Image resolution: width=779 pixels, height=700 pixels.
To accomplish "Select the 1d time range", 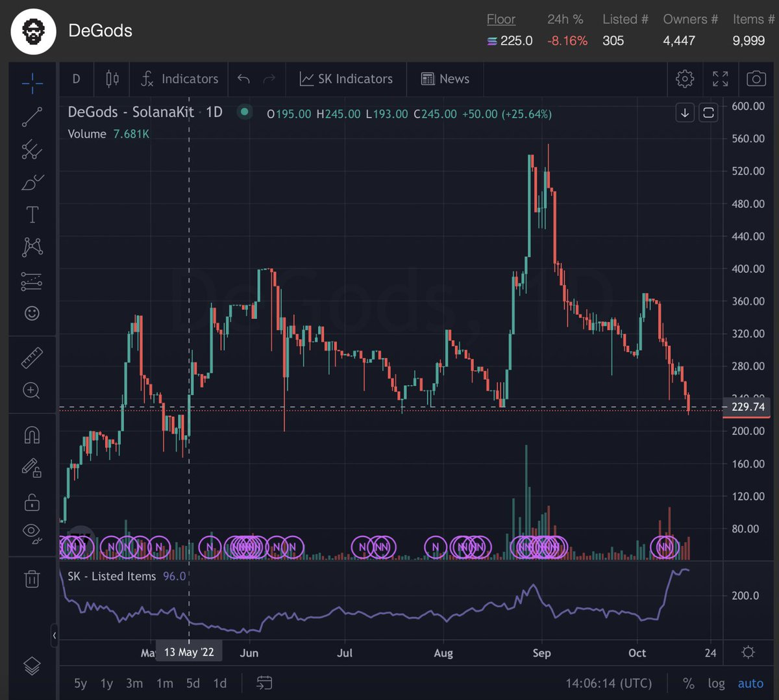I will [x=220, y=683].
